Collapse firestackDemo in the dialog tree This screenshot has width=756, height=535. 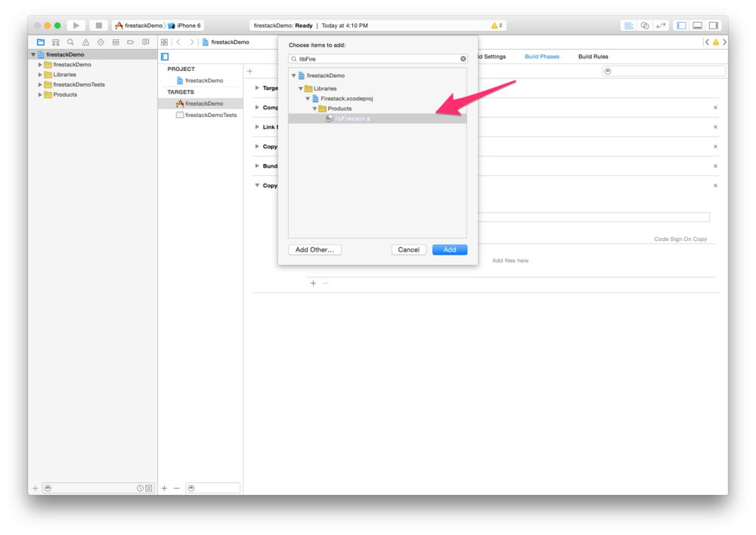(x=293, y=76)
